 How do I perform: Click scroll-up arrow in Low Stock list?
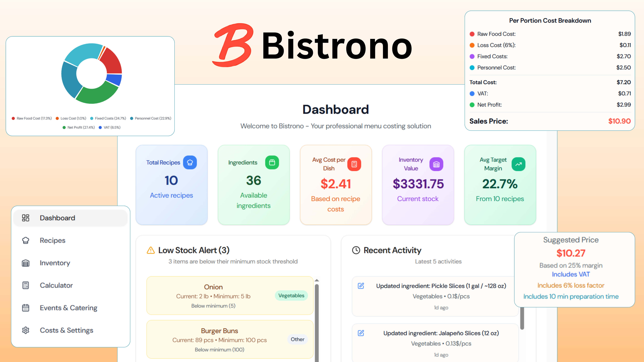point(317,280)
